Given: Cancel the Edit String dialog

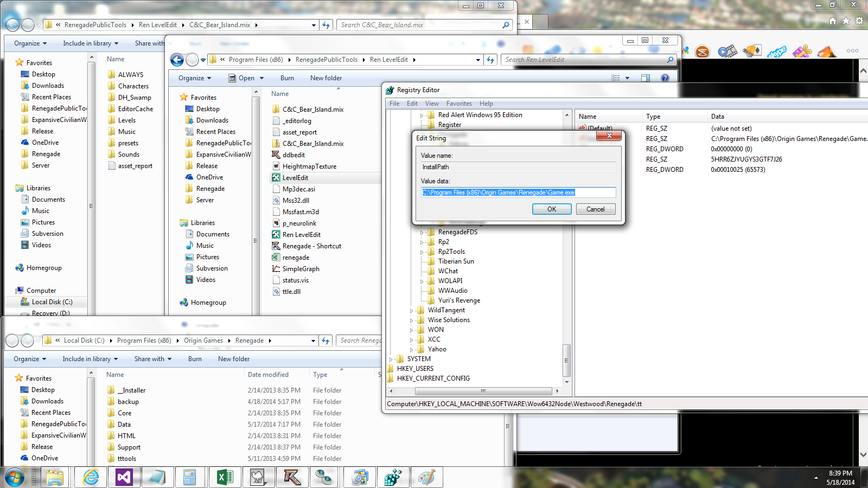Looking at the screenshot, I should pyautogui.click(x=595, y=209).
